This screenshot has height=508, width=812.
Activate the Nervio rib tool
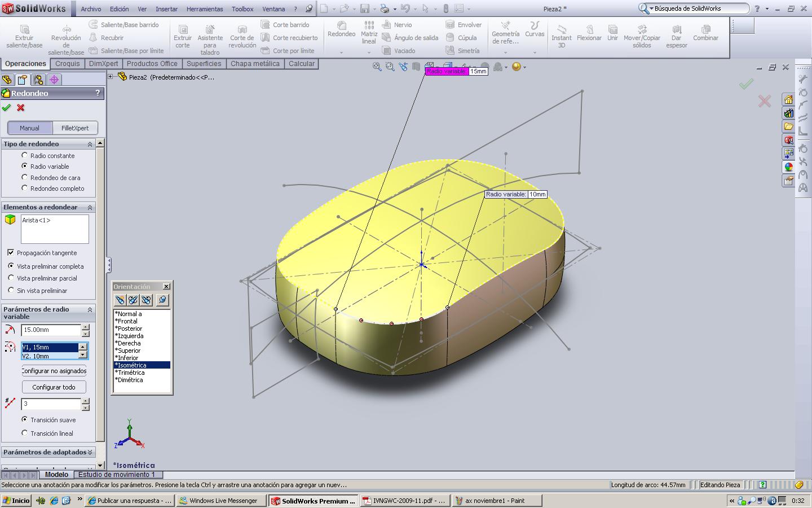click(x=397, y=25)
